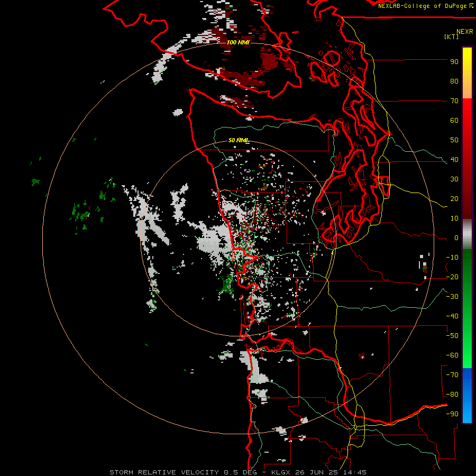Viewport: 476px width, 476px height.
Task: Click the 20 value on velocity scale
Action: pyautogui.click(x=454, y=198)
